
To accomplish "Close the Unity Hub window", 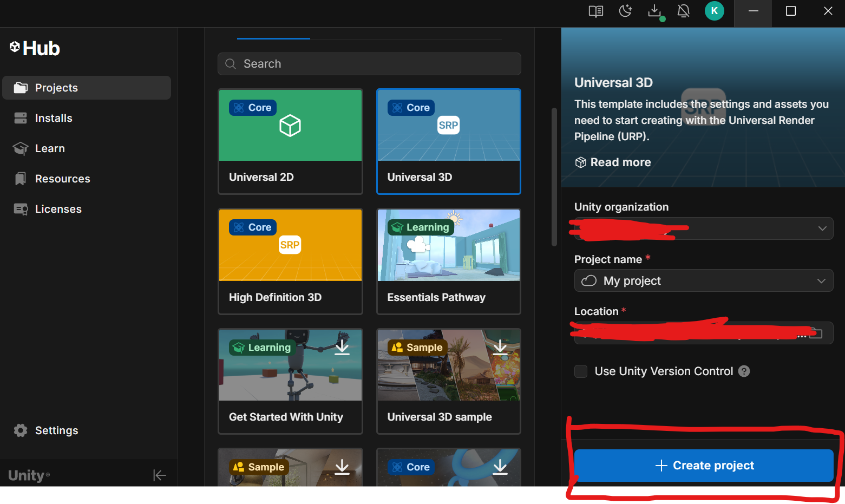I will (828, 11).
